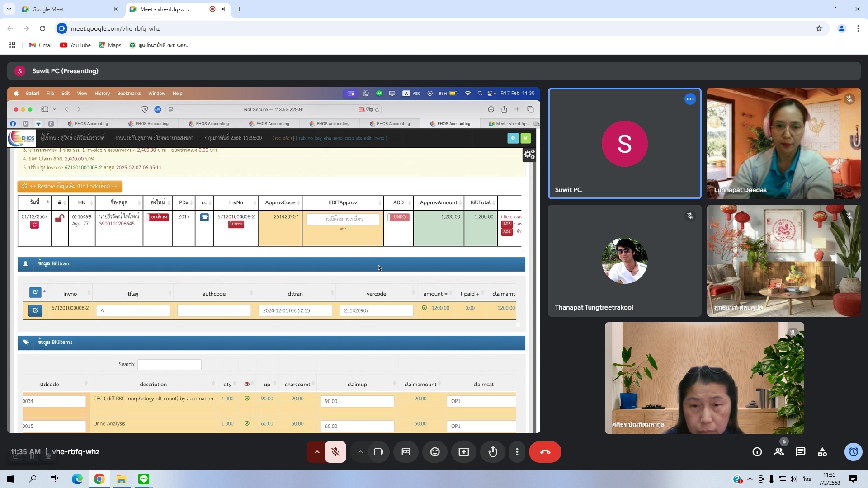Click the red refresh icon under date
The height and width of the screenshot is (488, 868).
point(34,225)
